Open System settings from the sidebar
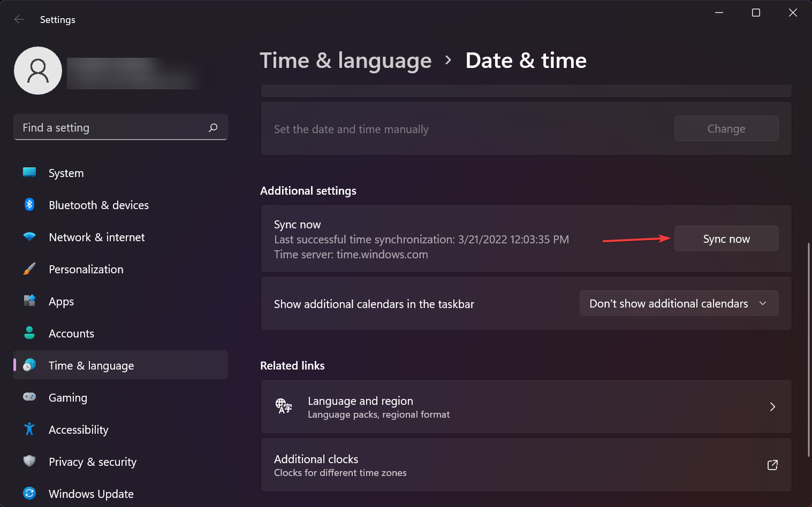 point(29,173)
